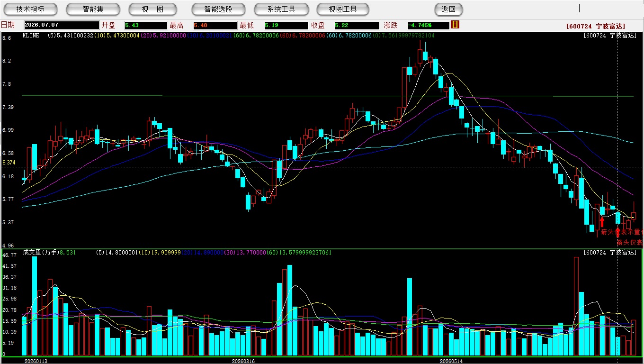Click the yellow 日 period icon
Screen dimensions: 644x364
[x=455, y=25]
